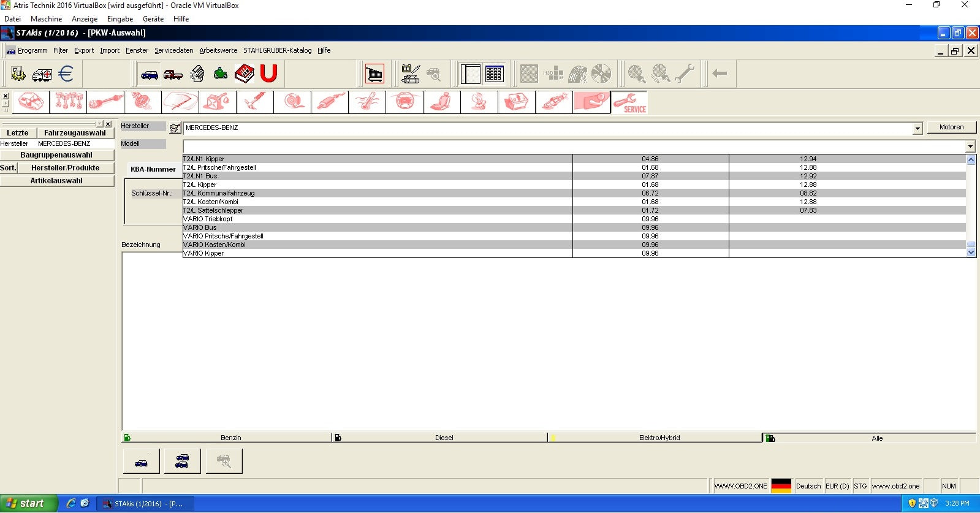Click the back arrow toolbar icon
This screenshot has width=980, height=513.
[x=720, y=74]
